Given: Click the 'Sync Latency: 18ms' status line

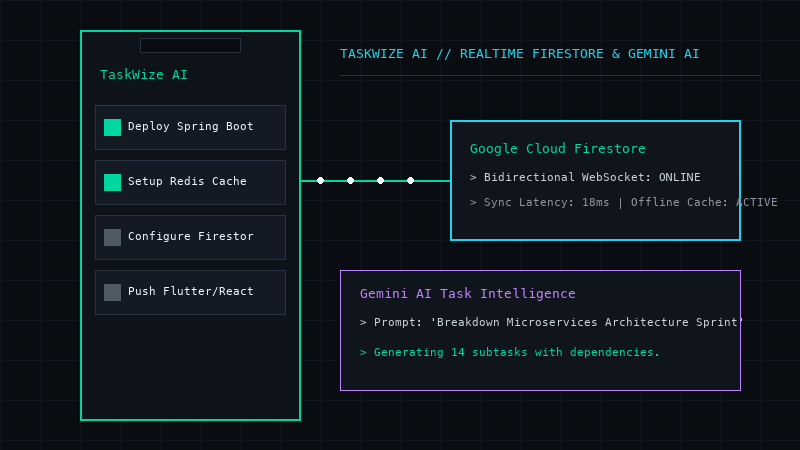Looking at the screenshot, I should [x=623, y=203].
